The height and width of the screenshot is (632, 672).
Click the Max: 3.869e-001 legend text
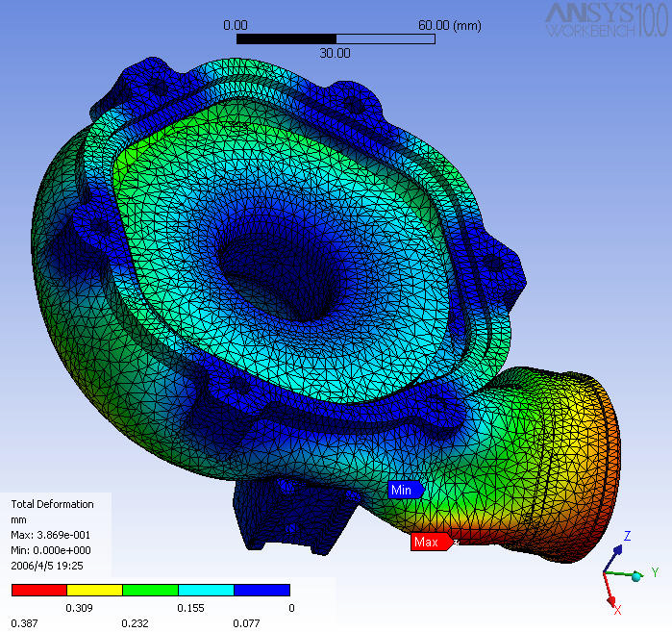[x=51, y=535]
